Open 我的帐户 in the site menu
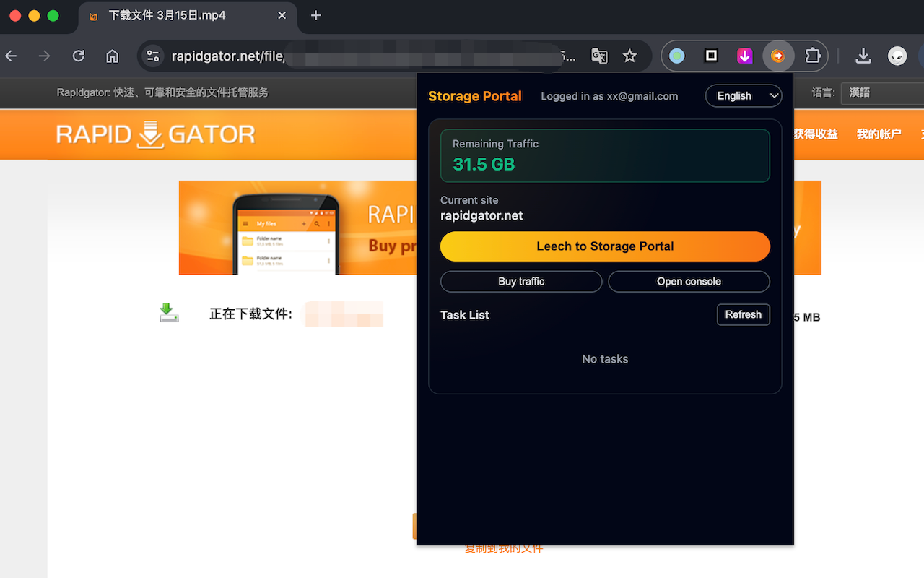The image size is (924, 578). 879,134
